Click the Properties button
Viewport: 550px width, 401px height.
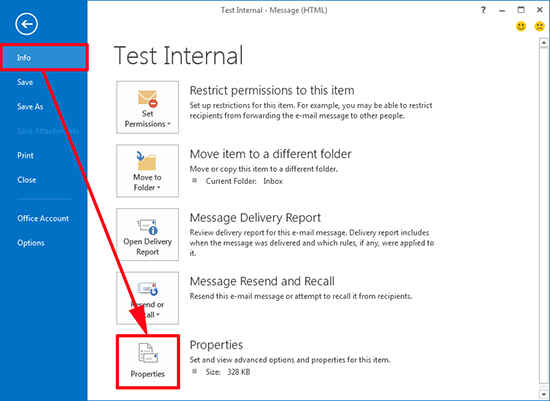point(148,362)
